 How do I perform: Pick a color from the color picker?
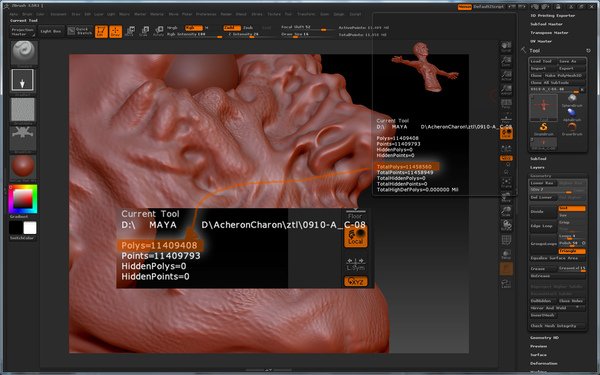tap(23, 199)
